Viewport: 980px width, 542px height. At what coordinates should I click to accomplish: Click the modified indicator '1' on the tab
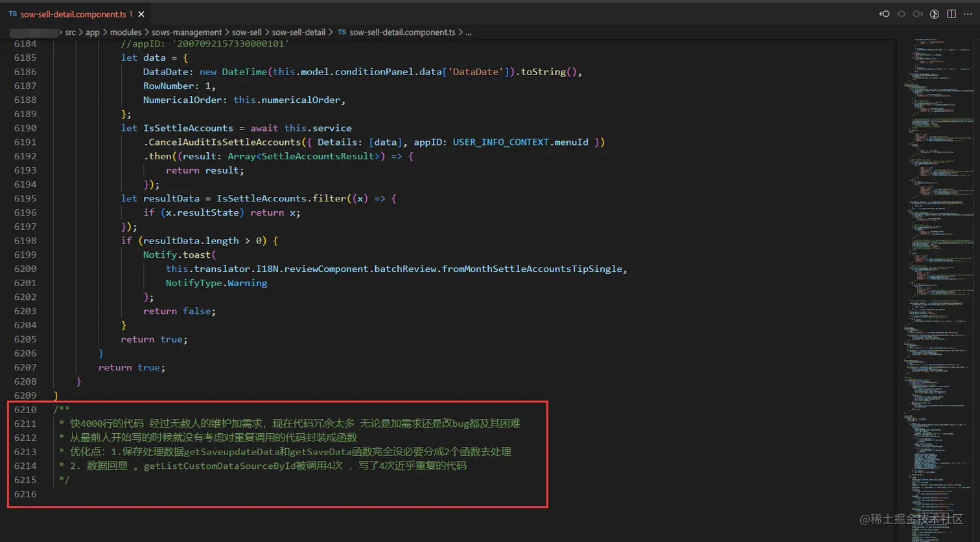point(132,13)
